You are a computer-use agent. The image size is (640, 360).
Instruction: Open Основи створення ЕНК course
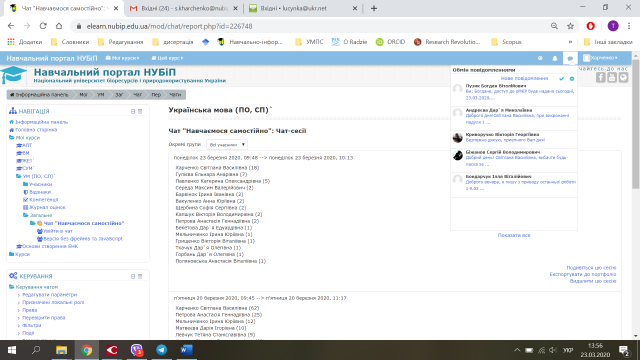[x=50, y=247]
